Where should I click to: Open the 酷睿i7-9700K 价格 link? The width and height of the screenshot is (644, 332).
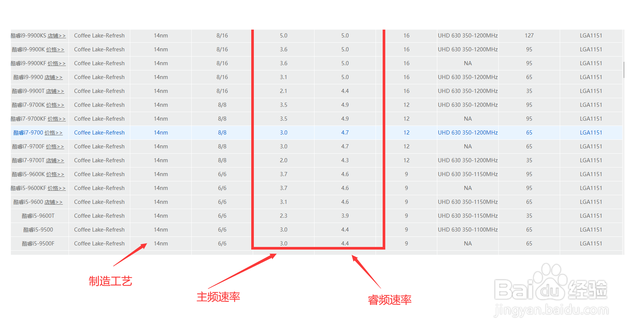point(55,105)
